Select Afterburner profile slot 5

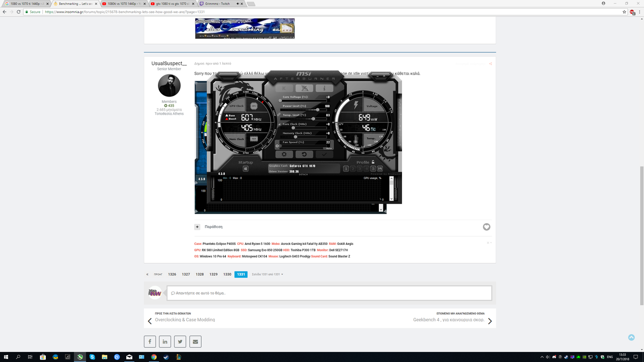click(373, 169)
